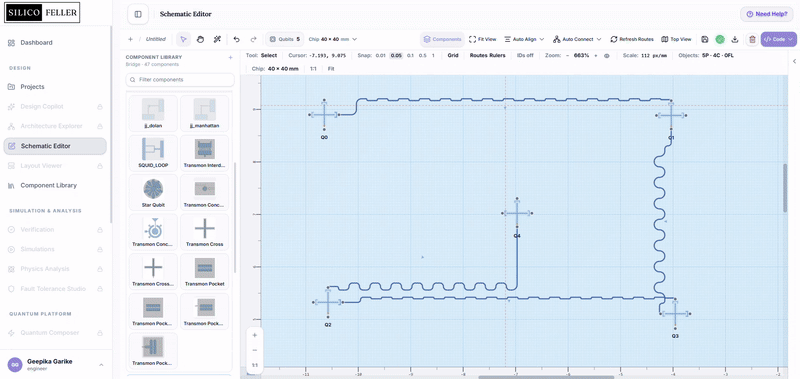Screen dimensions: 800x379
Task: Select SQUID_LOOP component thumbnail
Action: point(153,153)
